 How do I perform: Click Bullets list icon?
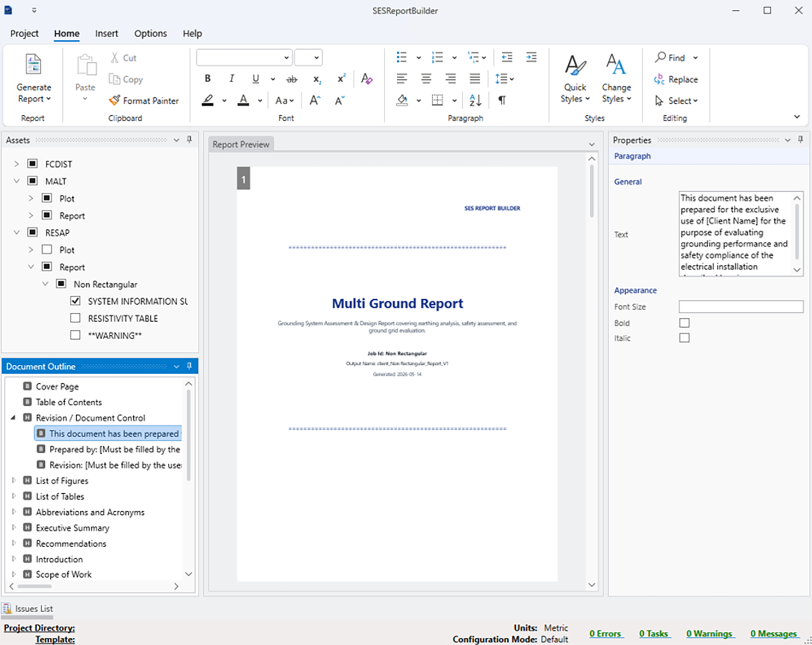coord(402,57)
